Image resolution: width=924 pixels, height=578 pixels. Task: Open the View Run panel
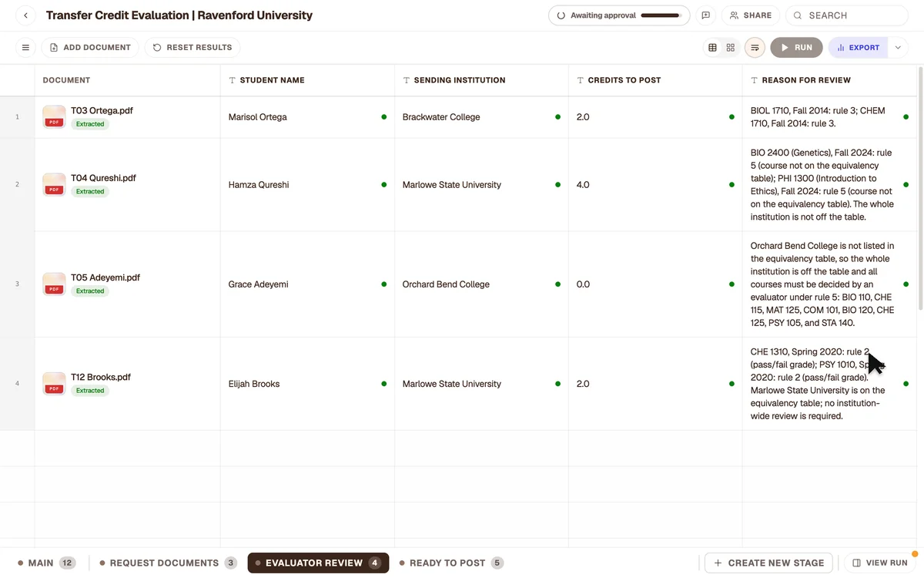coord(881,563)
